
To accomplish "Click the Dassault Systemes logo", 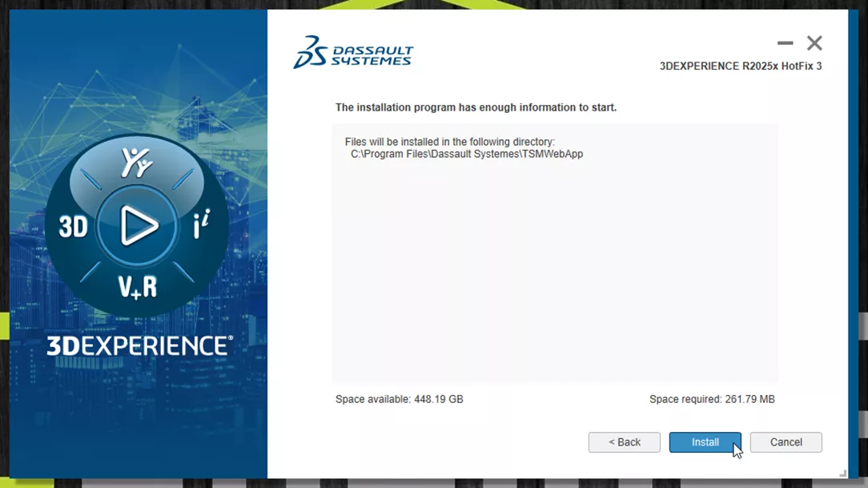I will click(353, 53).
